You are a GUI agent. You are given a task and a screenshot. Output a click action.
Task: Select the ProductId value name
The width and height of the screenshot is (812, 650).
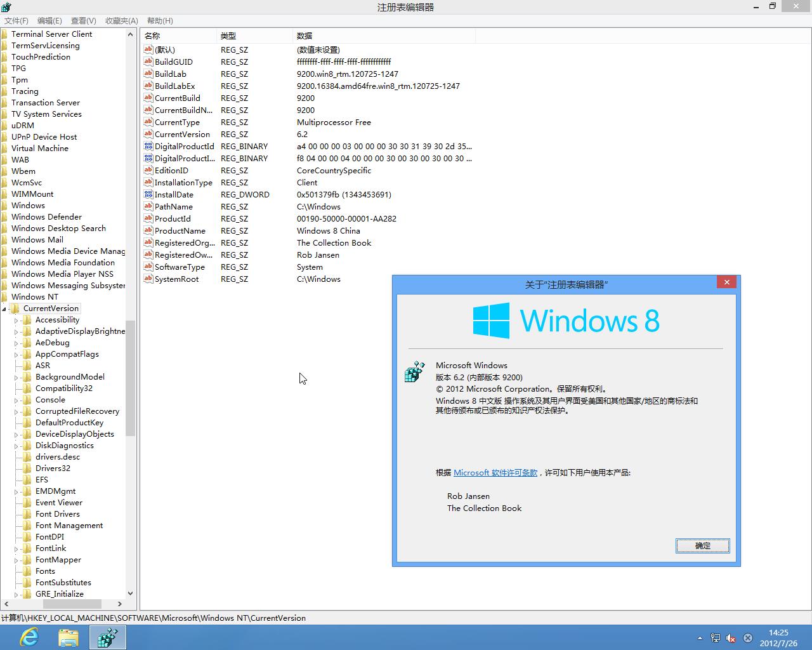173,218
